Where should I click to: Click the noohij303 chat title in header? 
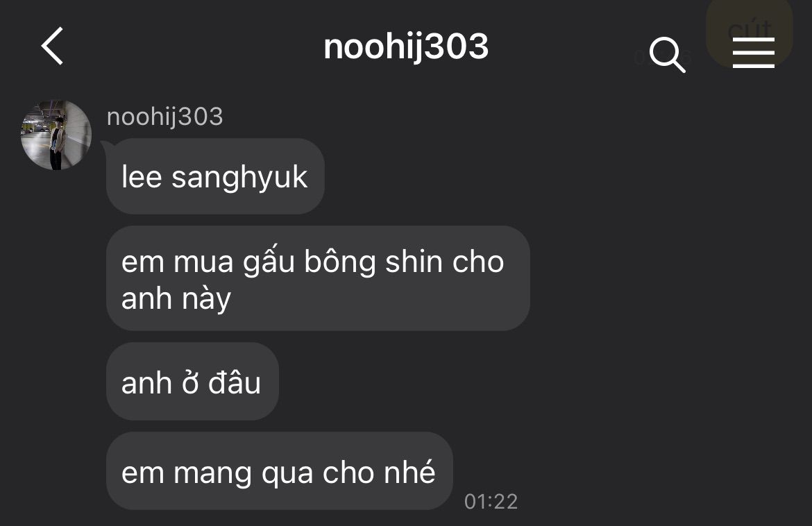406,47
